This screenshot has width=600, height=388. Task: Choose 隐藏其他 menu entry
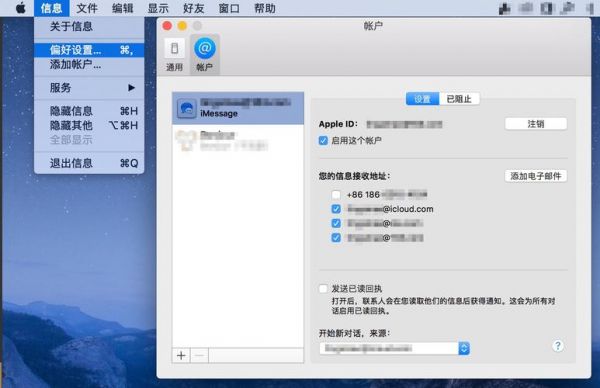(x=89, y=126)
